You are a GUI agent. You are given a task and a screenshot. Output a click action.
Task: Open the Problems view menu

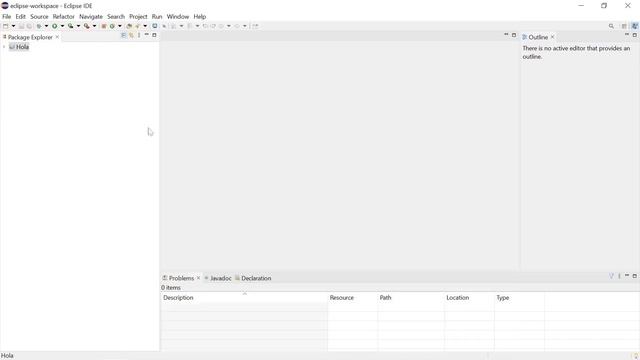(x=619, y=276)
